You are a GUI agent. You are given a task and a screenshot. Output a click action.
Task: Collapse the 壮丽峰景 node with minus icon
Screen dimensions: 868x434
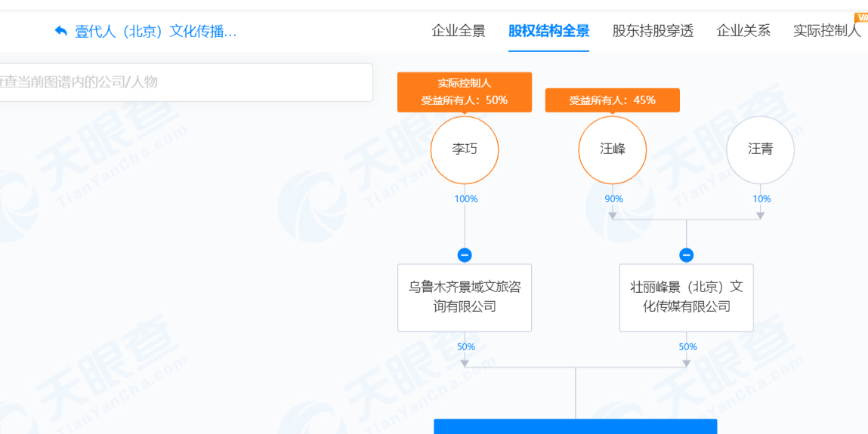[687, 255]
